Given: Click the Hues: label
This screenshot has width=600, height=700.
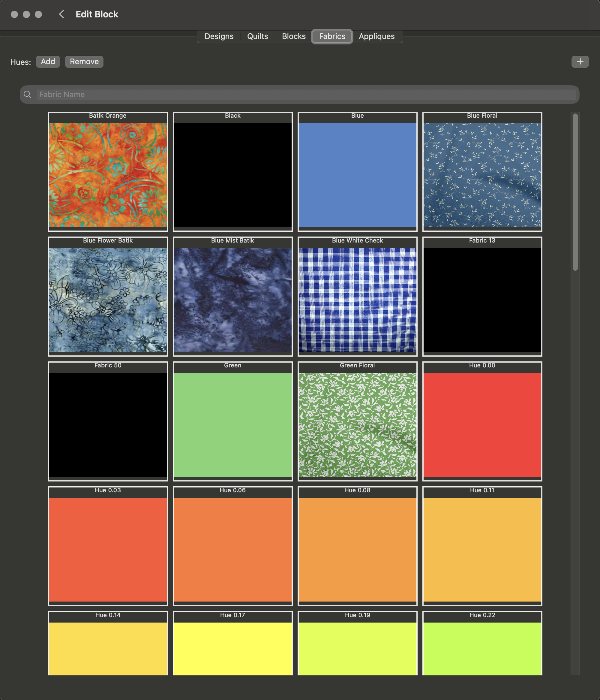Looking at the screenshot, I should [21, 62].
